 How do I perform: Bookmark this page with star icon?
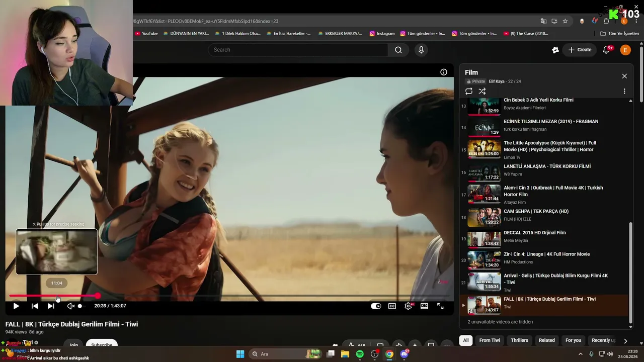point(565,21)
